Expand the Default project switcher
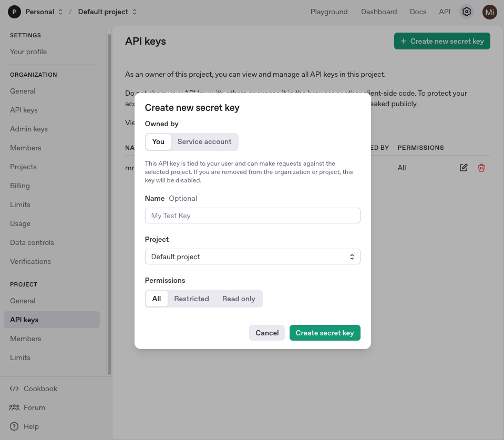504x440 pixels. point(134,12)
